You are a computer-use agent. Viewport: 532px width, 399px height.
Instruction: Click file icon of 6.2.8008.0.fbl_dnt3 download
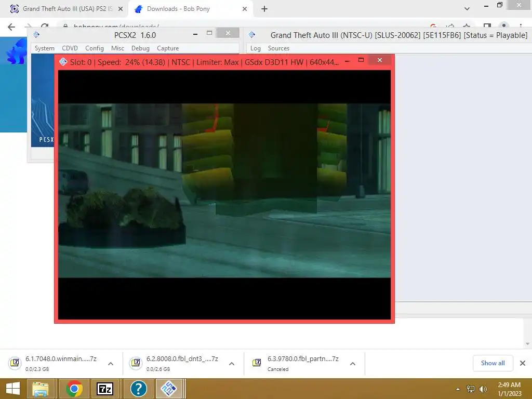[x=136, y=363]
